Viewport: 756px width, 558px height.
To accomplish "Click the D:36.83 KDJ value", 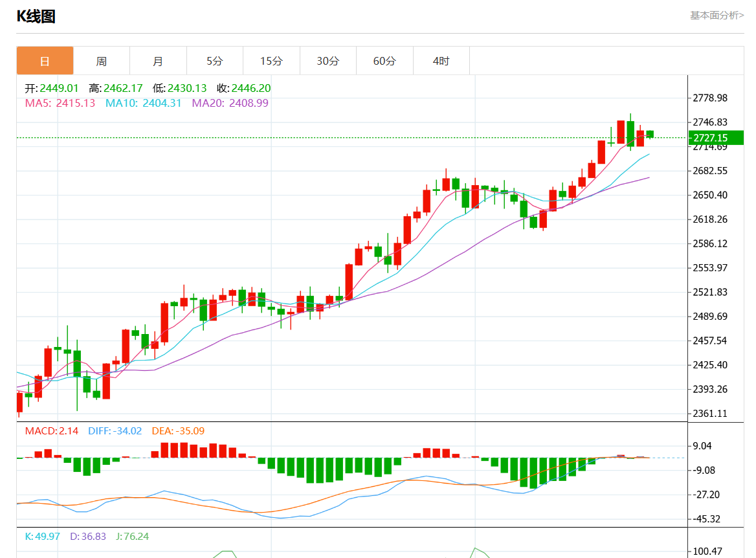I will pos(88,536).
